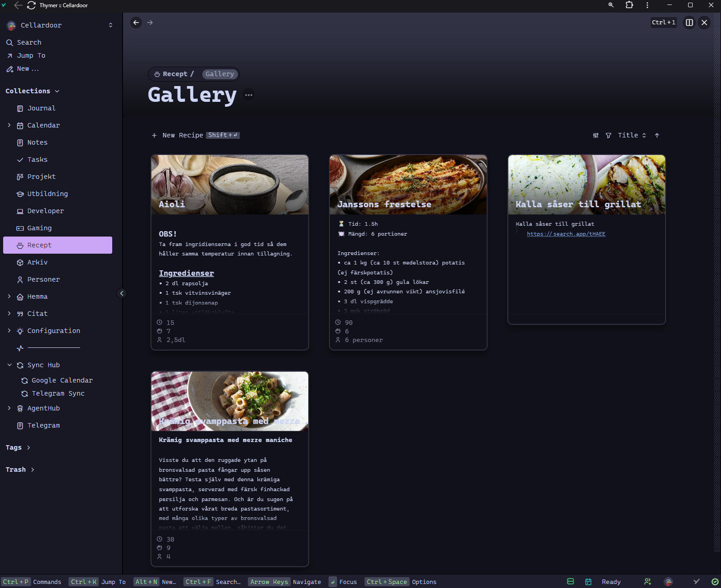Click Ctrl+P Commands in status bar
Viewport: 721px width, 588px height.
tap(32, 582)
